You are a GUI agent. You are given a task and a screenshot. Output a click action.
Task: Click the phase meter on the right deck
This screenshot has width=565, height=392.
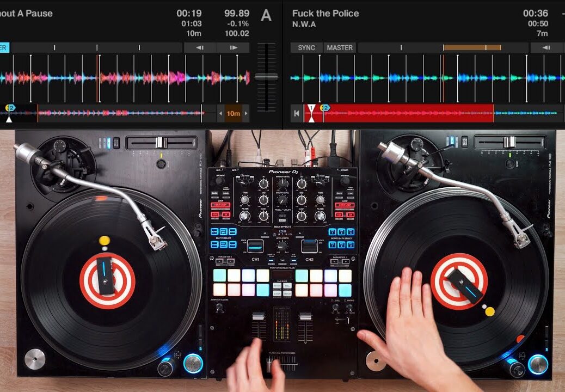pyautogui.click(x=443, y=47)
